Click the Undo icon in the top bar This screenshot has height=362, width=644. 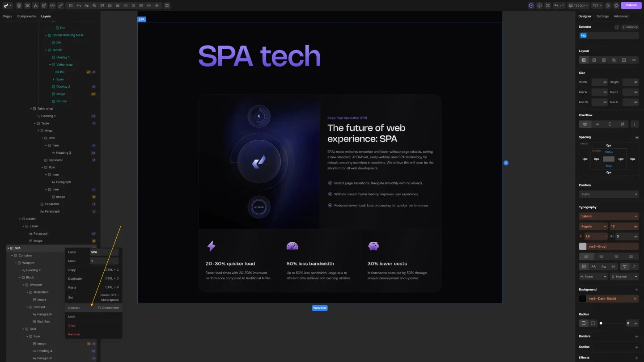556,5
